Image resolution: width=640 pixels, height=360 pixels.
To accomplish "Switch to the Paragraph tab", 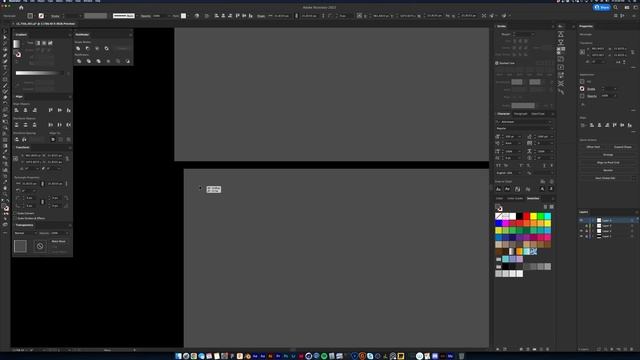I will pos(520,114).
